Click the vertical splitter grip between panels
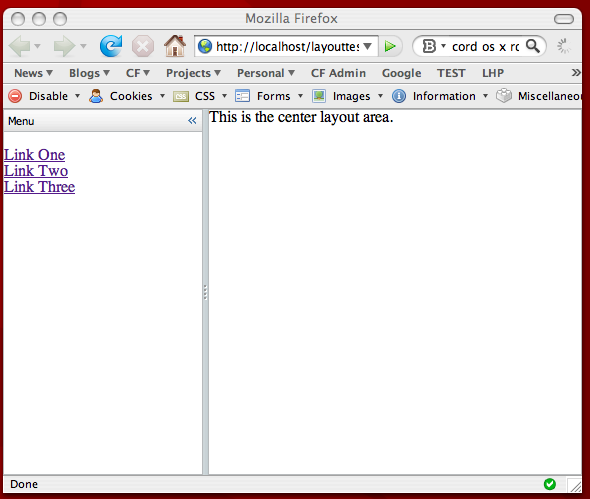This screenshot has width=590, height=499. pos(205,292)
